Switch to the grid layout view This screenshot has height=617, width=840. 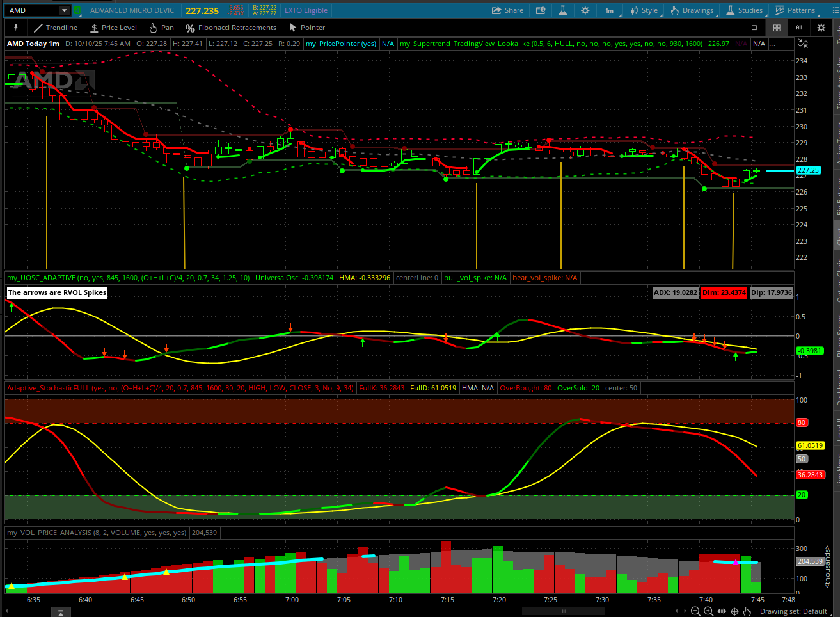777,28
